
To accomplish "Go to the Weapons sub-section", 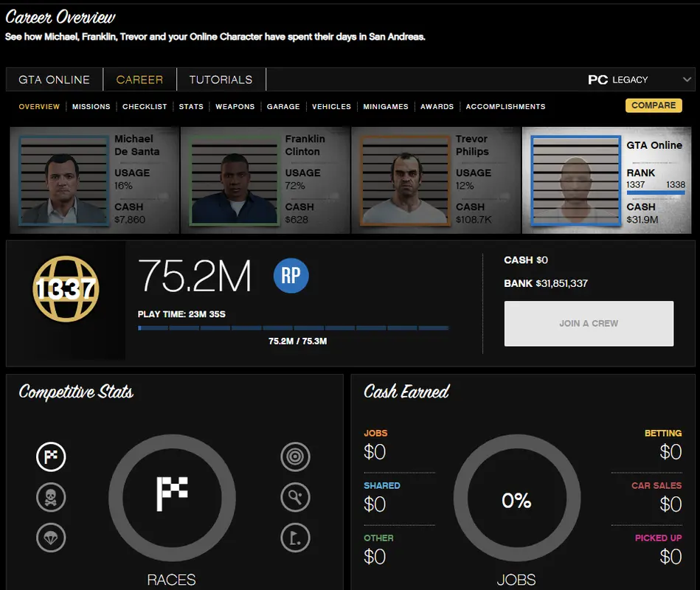I will (x=235, y=107).
